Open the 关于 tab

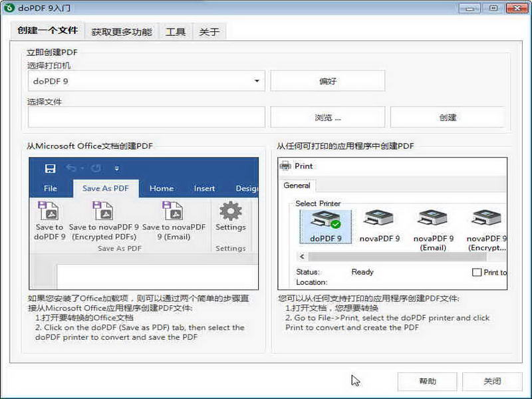(x=209, y=32)
